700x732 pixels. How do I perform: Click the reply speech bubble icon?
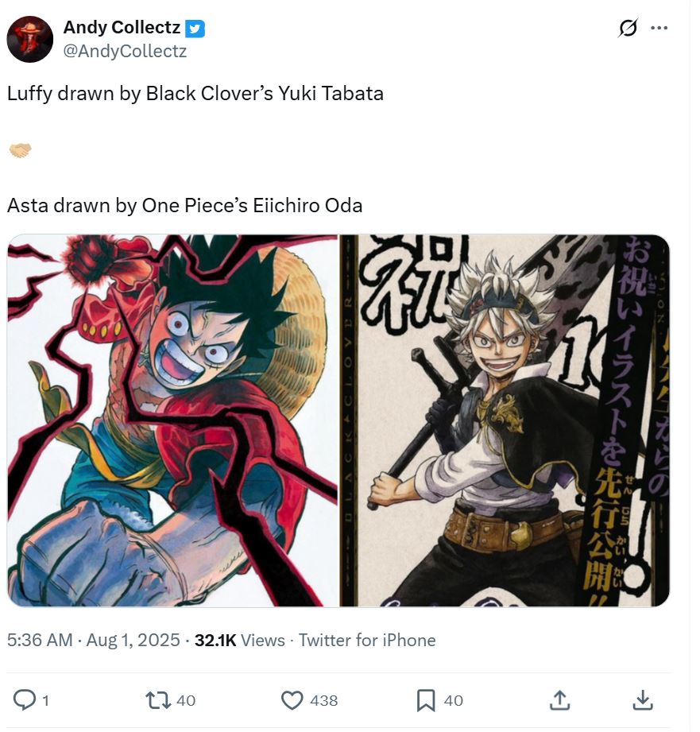25,699
